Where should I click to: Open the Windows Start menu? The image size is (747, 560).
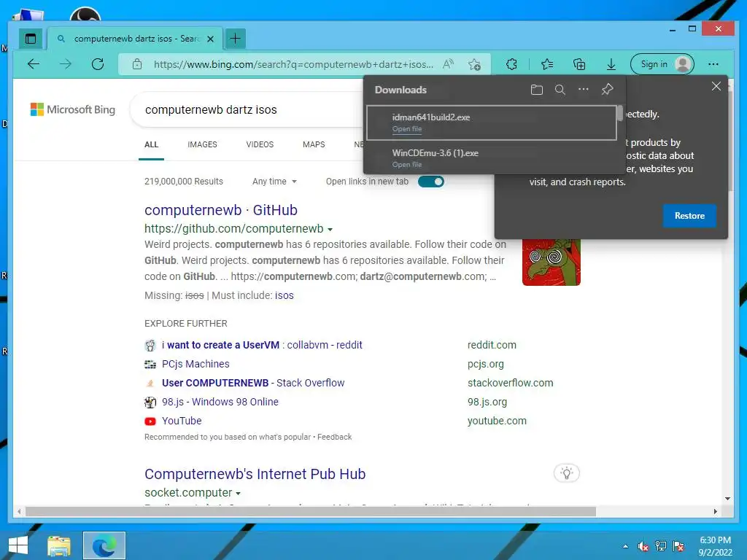18,545
